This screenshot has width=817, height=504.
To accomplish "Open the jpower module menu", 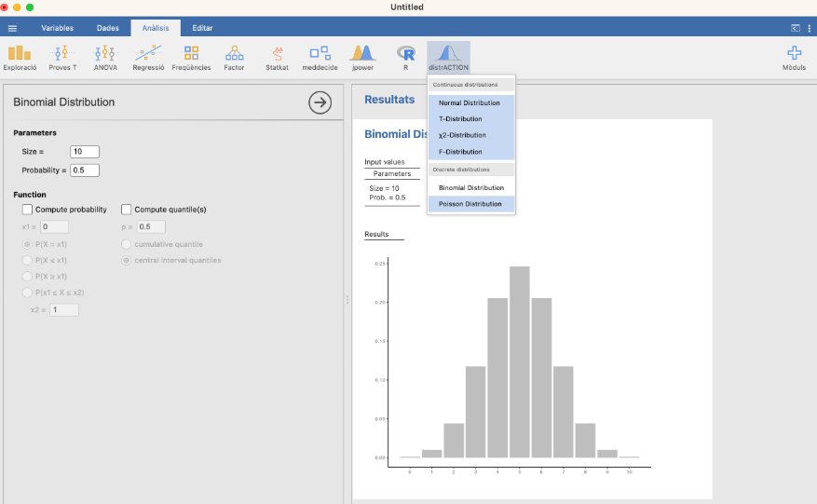I will 362,58.
